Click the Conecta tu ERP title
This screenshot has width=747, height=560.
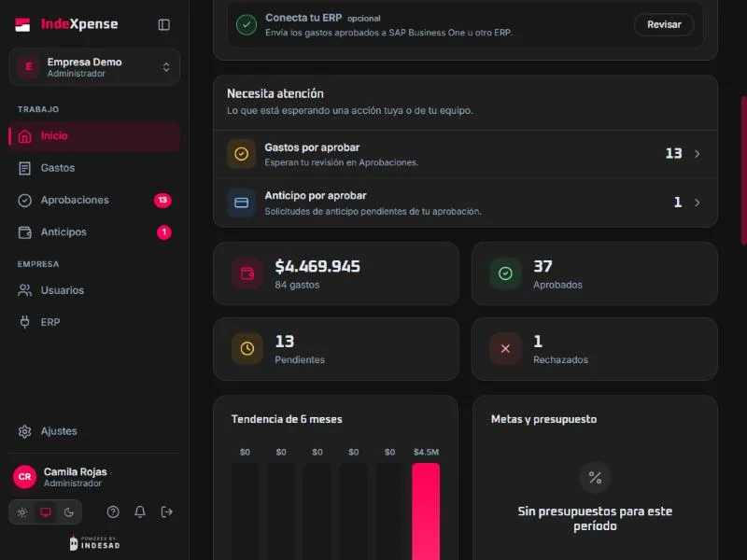tap(303, 18)
